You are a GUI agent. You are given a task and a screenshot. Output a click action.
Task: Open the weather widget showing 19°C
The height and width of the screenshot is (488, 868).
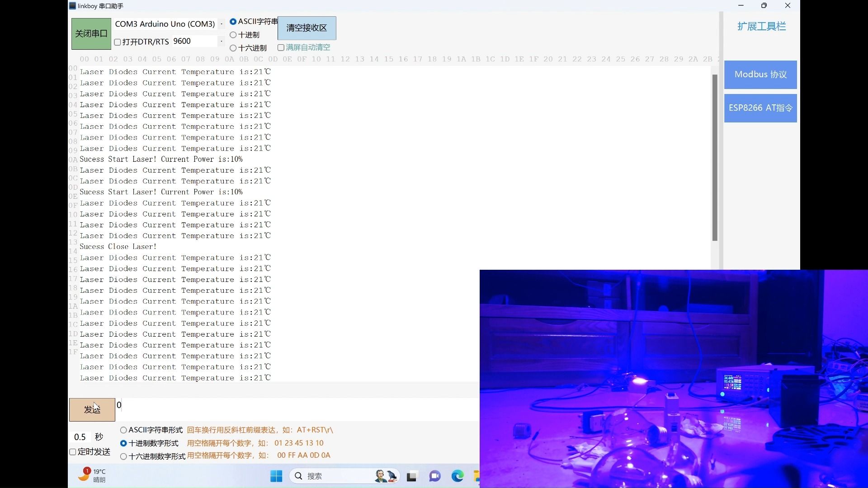(x=93, y=475)
